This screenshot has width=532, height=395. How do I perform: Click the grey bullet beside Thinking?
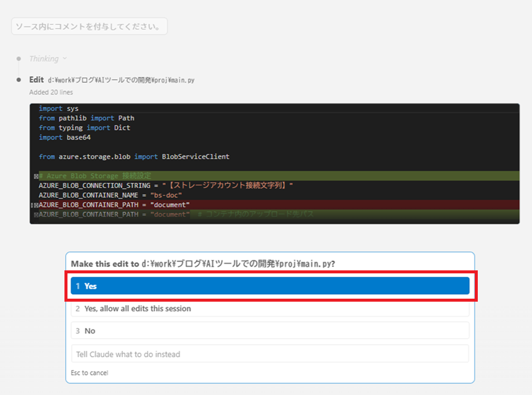(19, 59)
